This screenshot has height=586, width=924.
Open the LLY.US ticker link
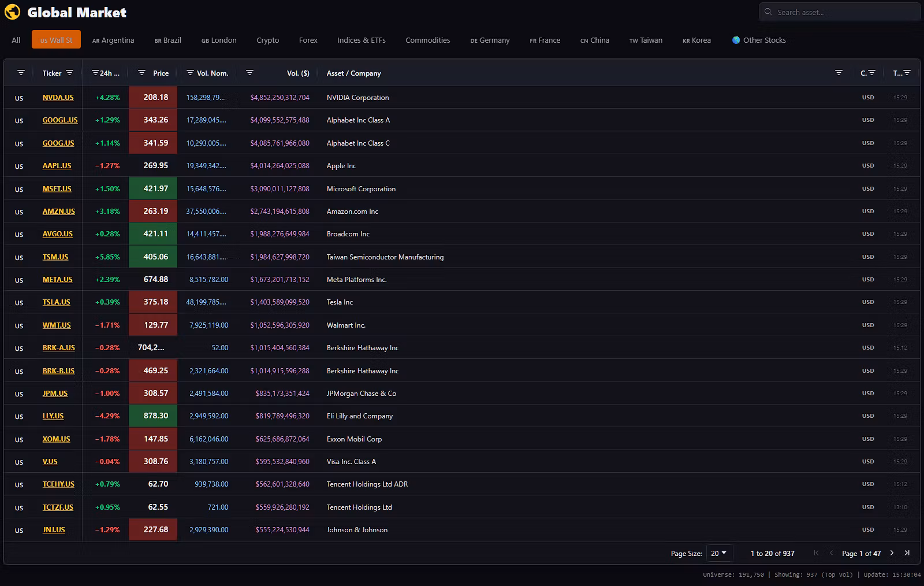53,416
